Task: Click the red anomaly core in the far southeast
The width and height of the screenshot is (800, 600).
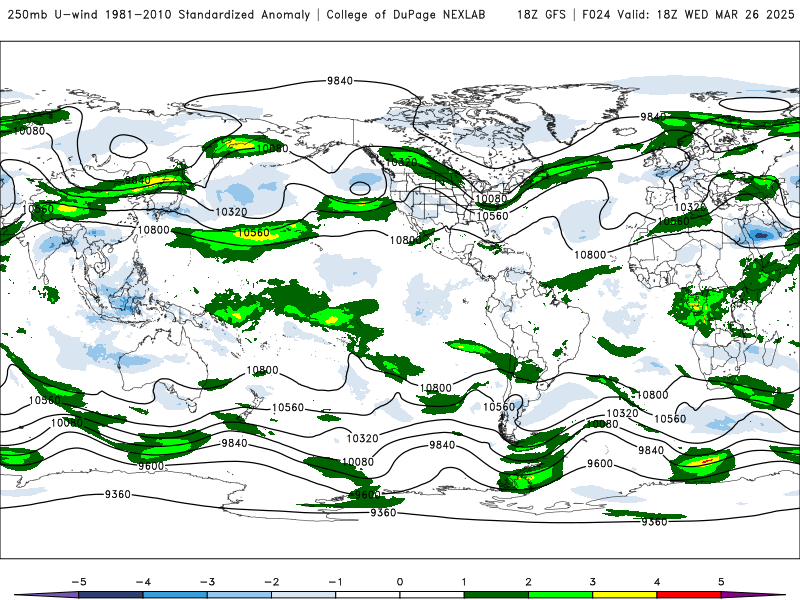Action: click(x=706, y=461)
